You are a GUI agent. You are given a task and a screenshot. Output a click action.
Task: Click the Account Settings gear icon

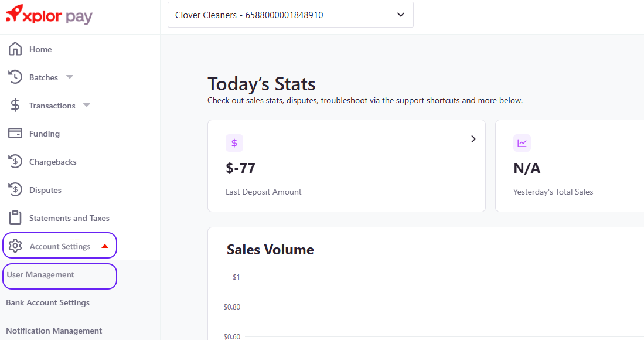pyautogui.click(x=15, y=246)
